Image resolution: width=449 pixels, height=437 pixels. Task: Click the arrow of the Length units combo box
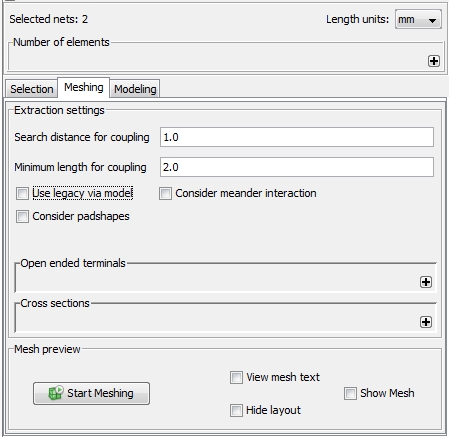click(432, 20)
